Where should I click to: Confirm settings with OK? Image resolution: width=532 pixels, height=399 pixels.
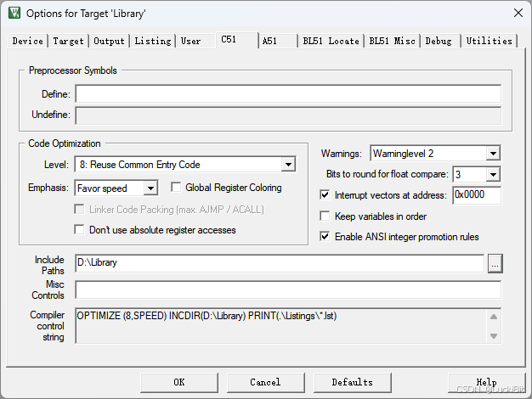[x=179, y=383]
